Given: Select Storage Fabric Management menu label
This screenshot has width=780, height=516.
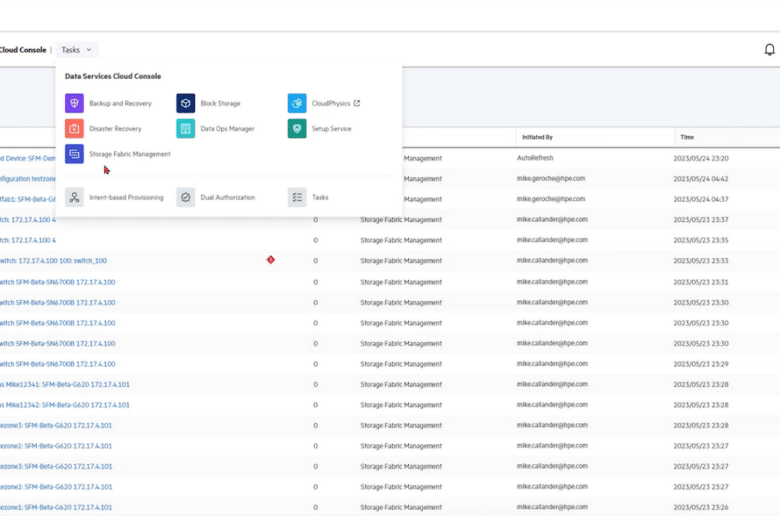Looking at the screenshot, I should 130,154.
